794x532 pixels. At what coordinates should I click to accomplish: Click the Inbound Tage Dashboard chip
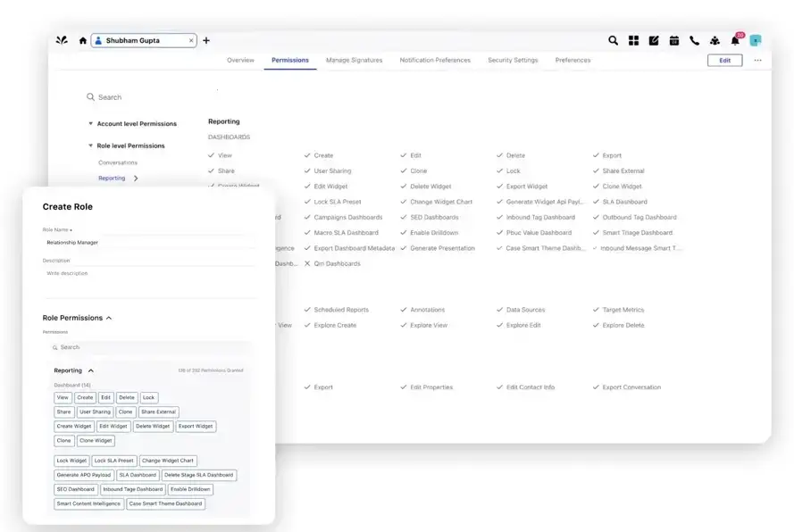(133, 489)
